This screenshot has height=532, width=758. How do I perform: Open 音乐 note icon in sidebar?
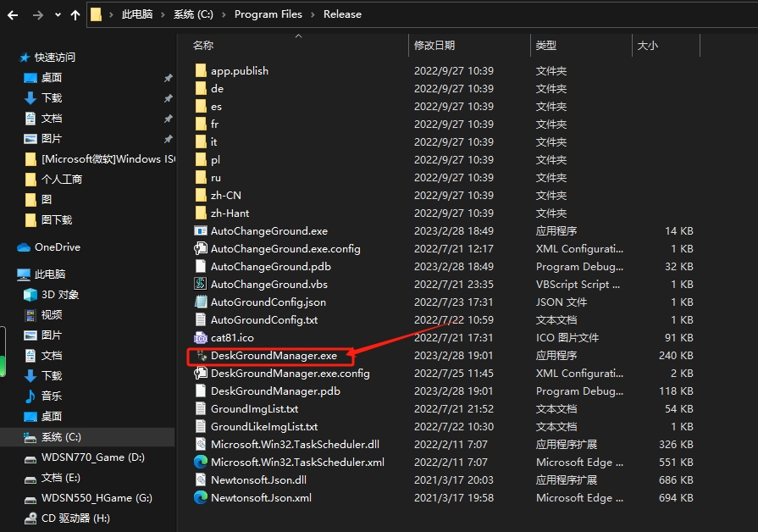coord(30,396)
